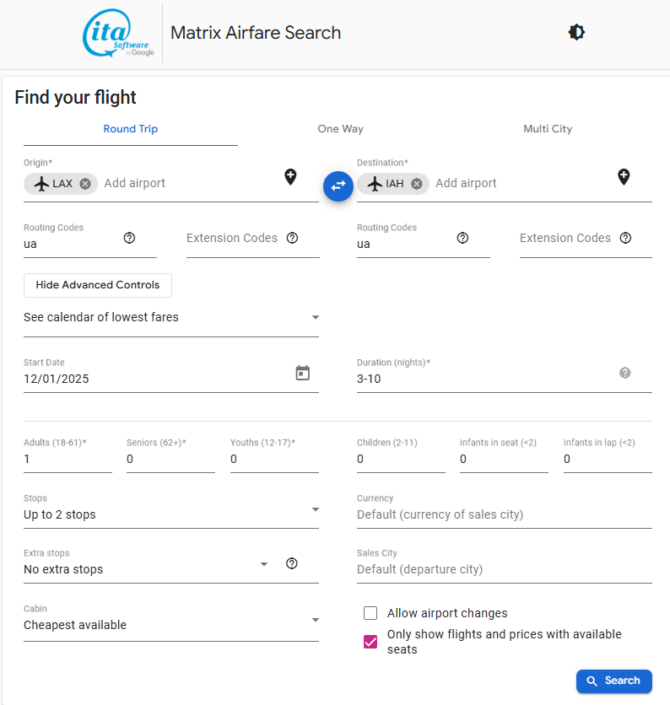This screenshot has height=705, width=670.
Task: Uncheck Only show flights with available seats
Action: 370,642
